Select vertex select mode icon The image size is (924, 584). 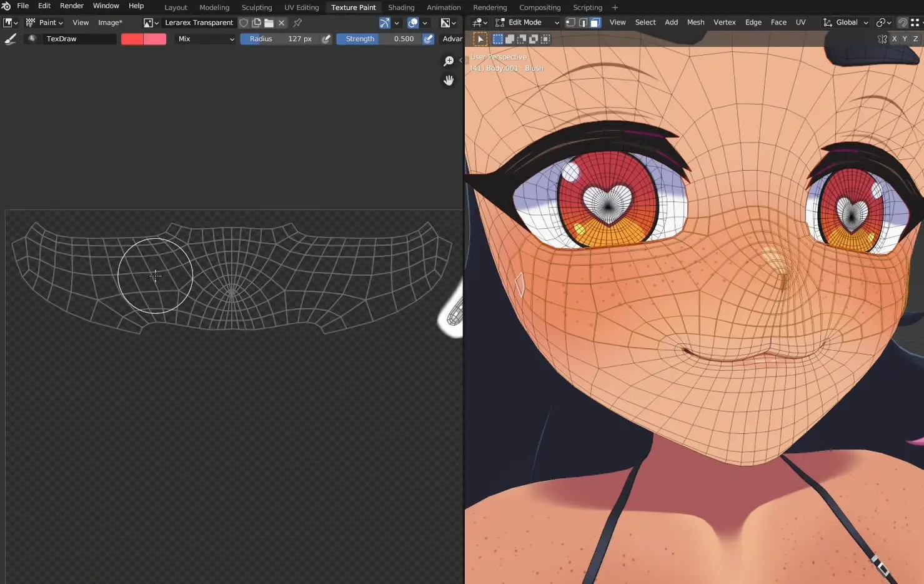(x=570, y=23)
